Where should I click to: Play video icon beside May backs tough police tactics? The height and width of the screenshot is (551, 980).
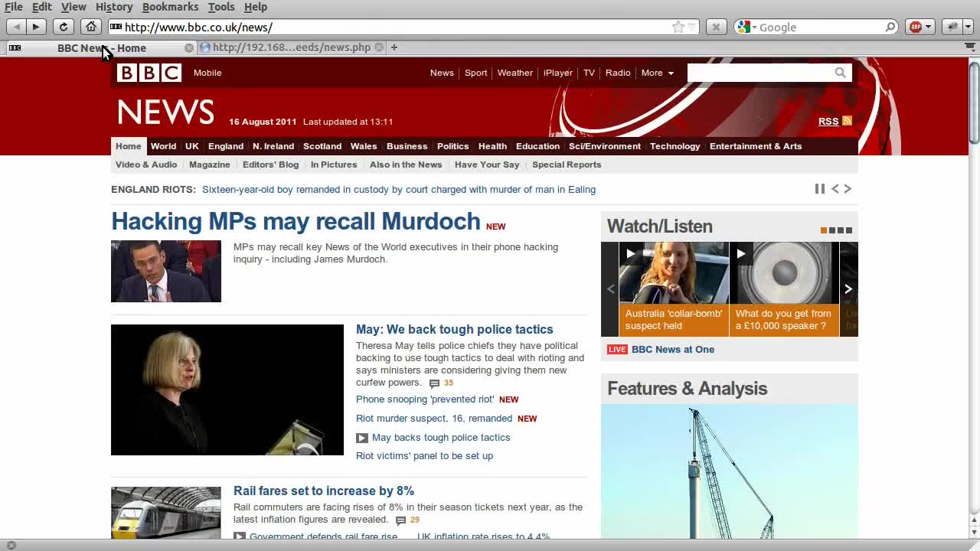[362, 438]
